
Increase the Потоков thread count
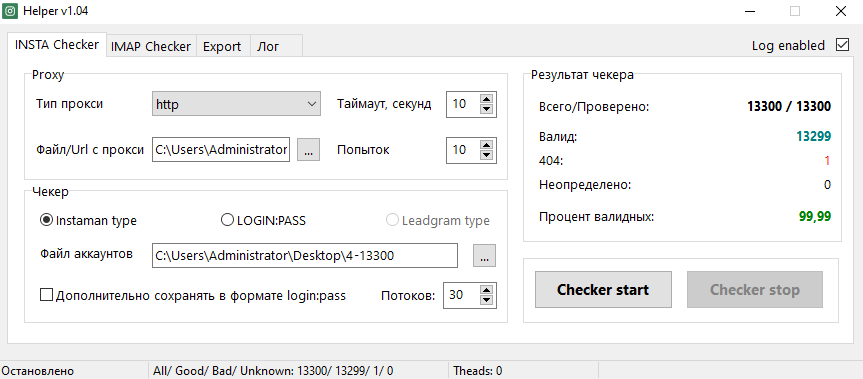486,290
